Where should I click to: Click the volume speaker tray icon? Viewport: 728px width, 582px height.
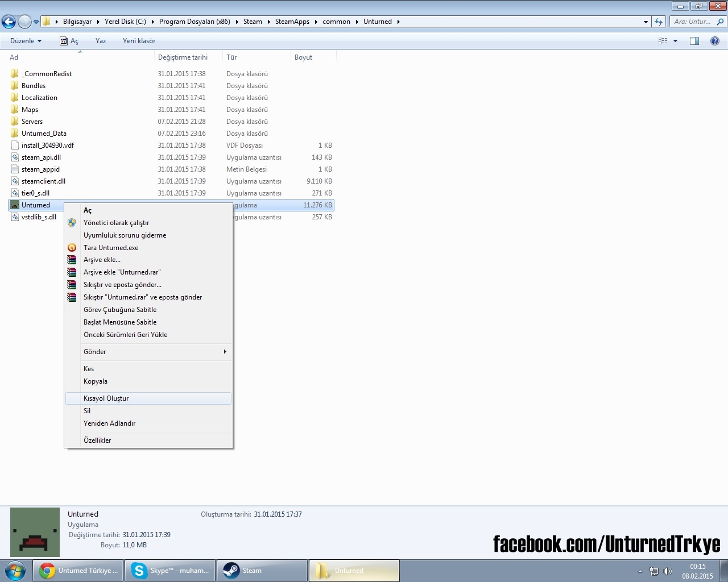click(x=668, y=571)
